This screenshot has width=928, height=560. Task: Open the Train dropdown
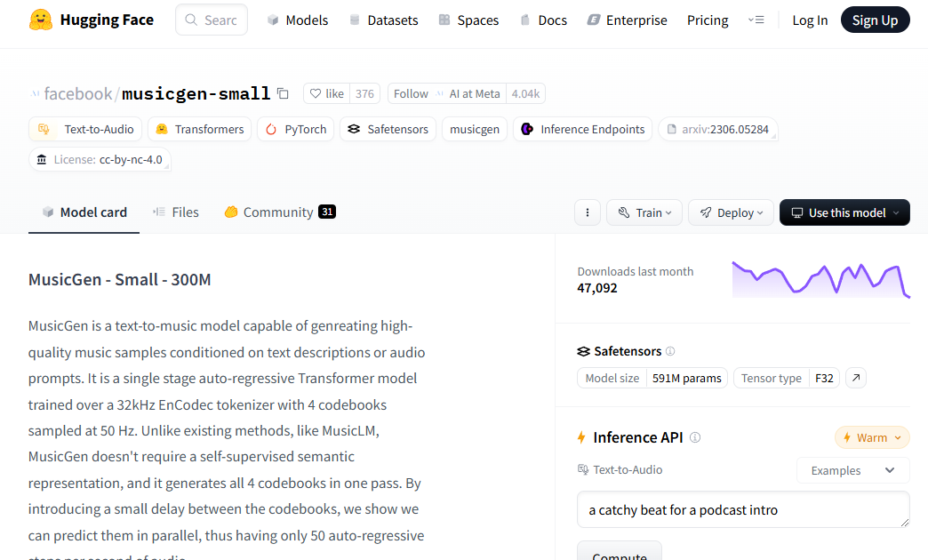(644, 212)
